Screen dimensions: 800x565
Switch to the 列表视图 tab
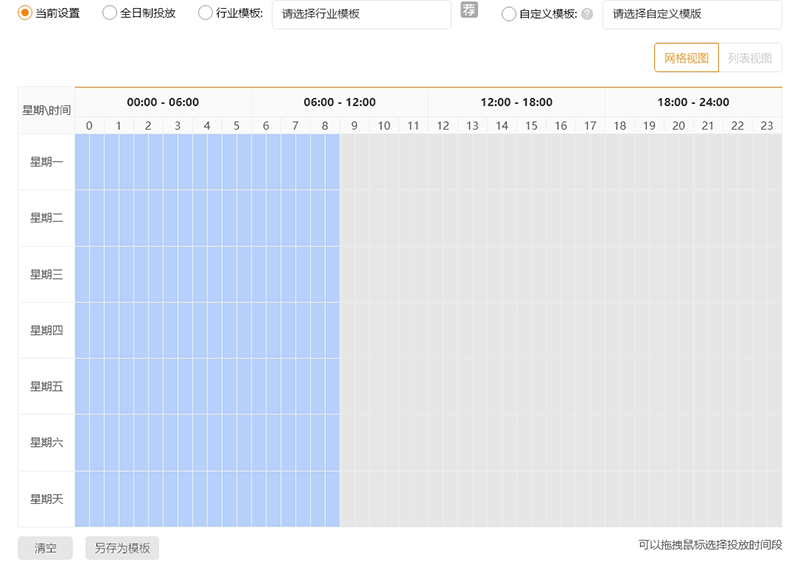(x=750, y=58)
